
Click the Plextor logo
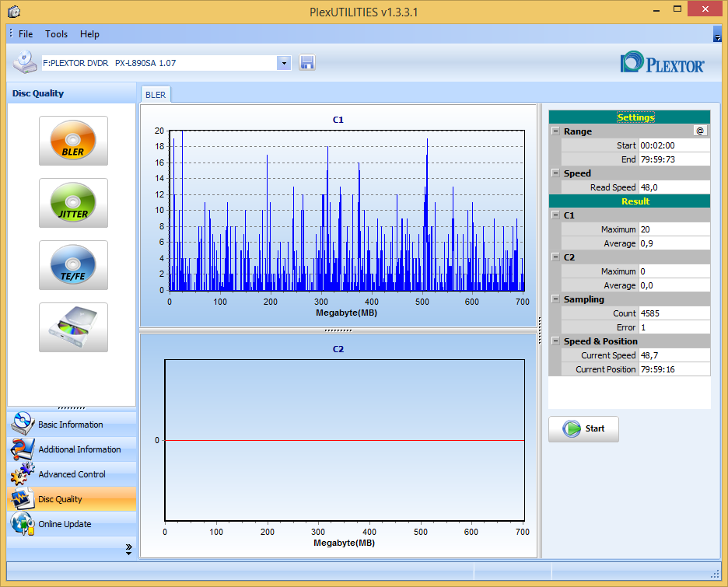click(x=663, y=62)
